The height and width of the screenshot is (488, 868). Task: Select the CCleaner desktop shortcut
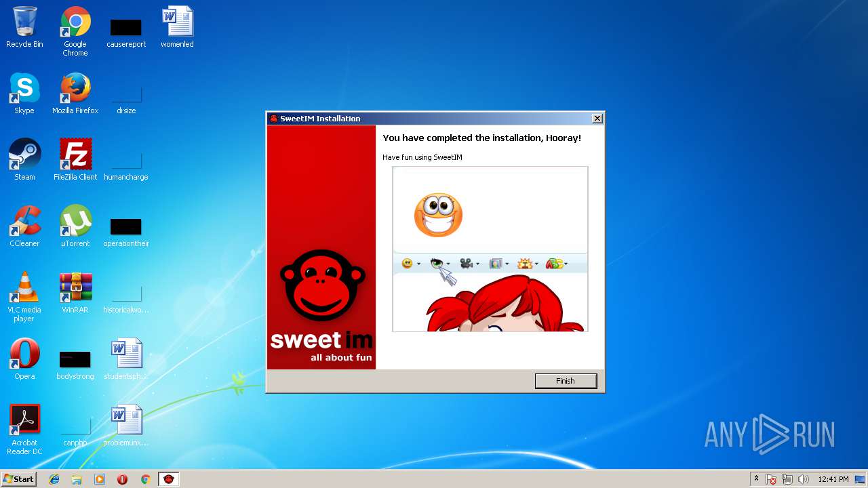tap(24, 227)
